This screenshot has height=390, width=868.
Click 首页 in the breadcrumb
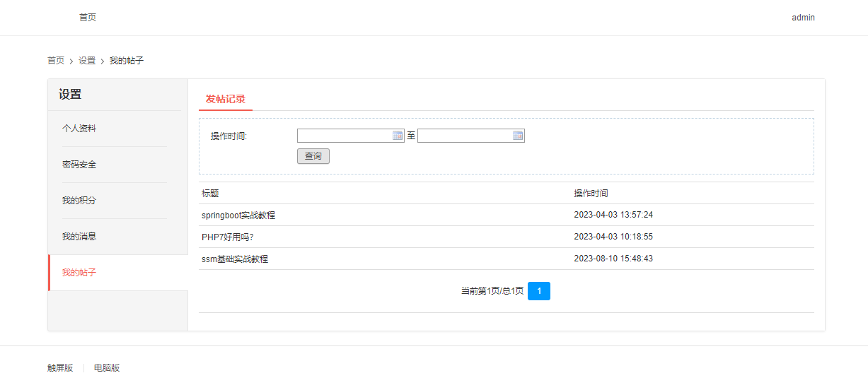pyautogui.click(x=56, y=61)
